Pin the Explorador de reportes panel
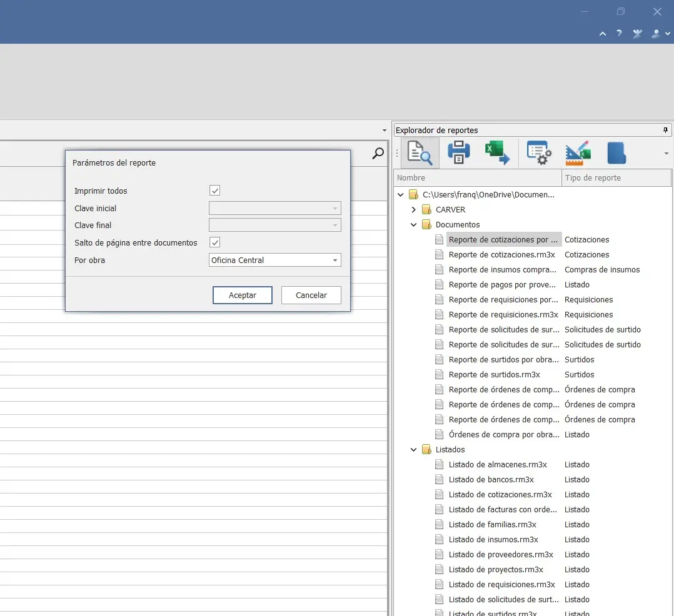Viewport: 674px width, 616px height. tap(665, 130)
